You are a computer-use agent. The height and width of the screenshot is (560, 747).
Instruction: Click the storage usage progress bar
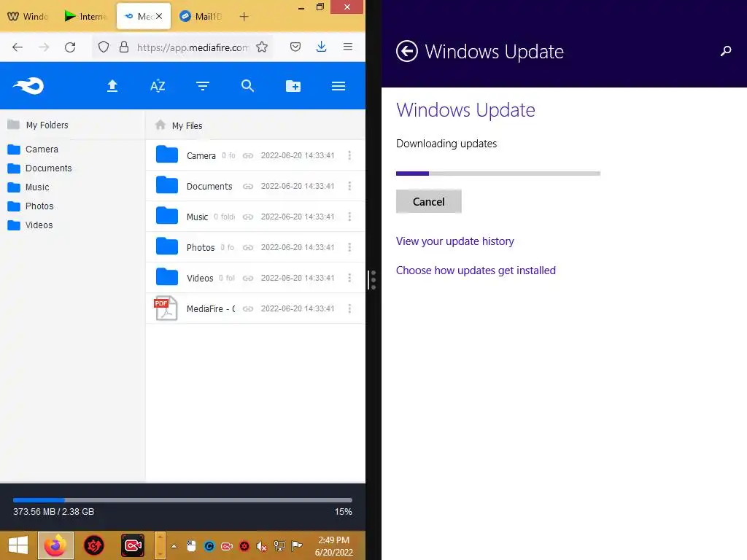(x=182, y=500)
